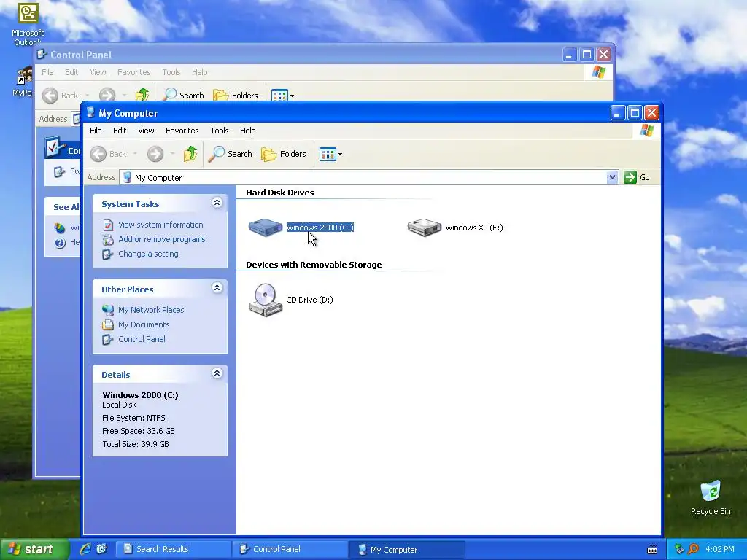Open My Network Places link

pos(151,310)
